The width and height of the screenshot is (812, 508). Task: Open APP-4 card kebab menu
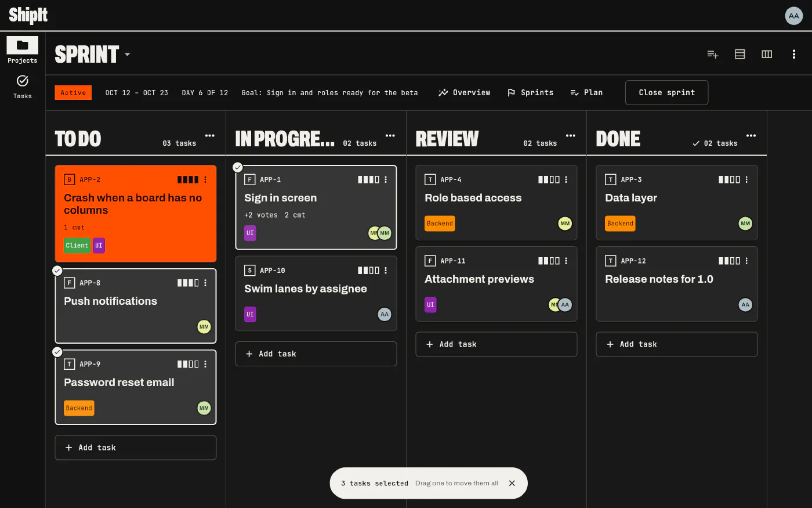click(566, 179)
